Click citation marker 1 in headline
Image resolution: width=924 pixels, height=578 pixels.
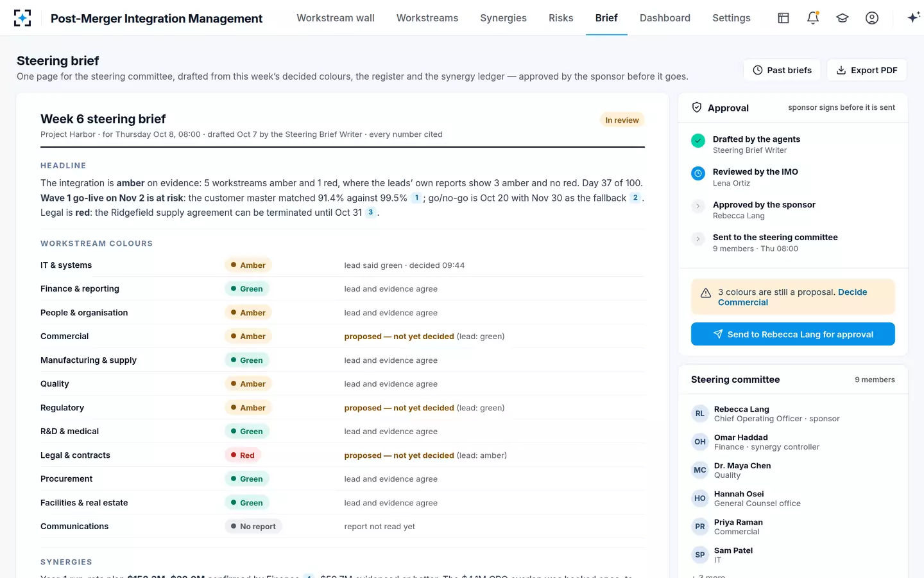[x=416, y=198]
